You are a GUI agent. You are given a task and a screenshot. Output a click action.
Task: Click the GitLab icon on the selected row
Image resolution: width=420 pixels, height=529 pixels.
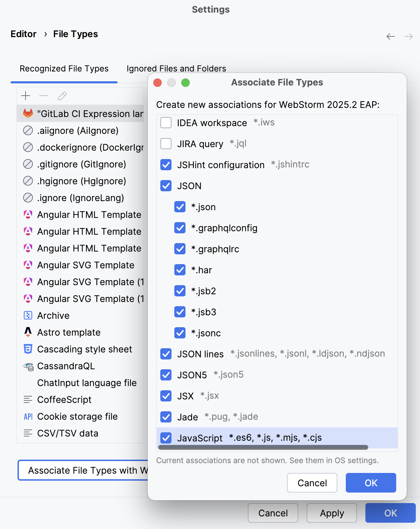[x=28, y=114]
